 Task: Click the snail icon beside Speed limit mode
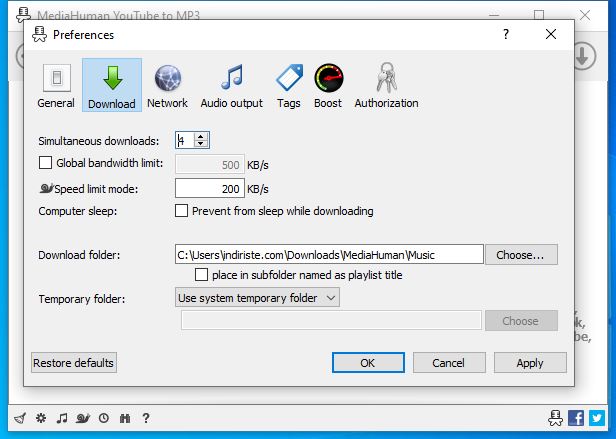click(46, 188)
